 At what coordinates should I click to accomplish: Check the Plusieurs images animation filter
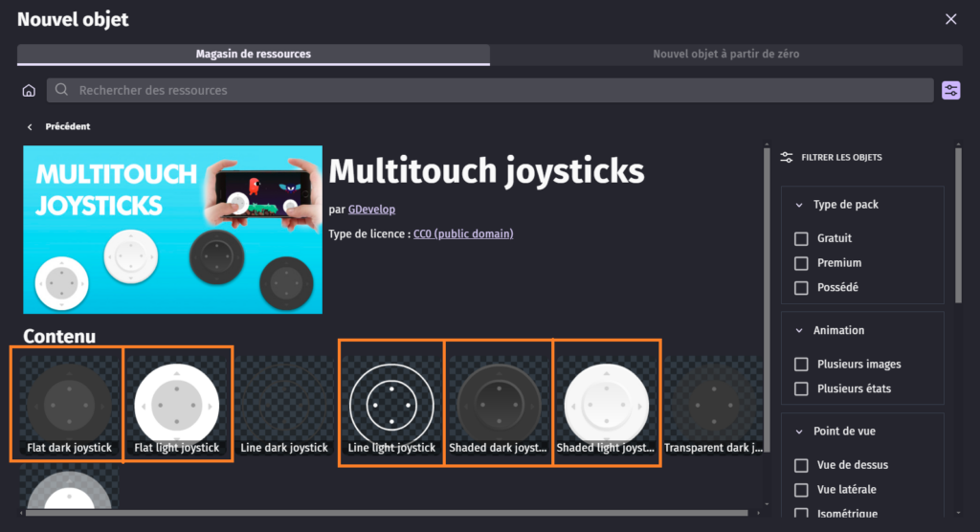pos(802,365)
